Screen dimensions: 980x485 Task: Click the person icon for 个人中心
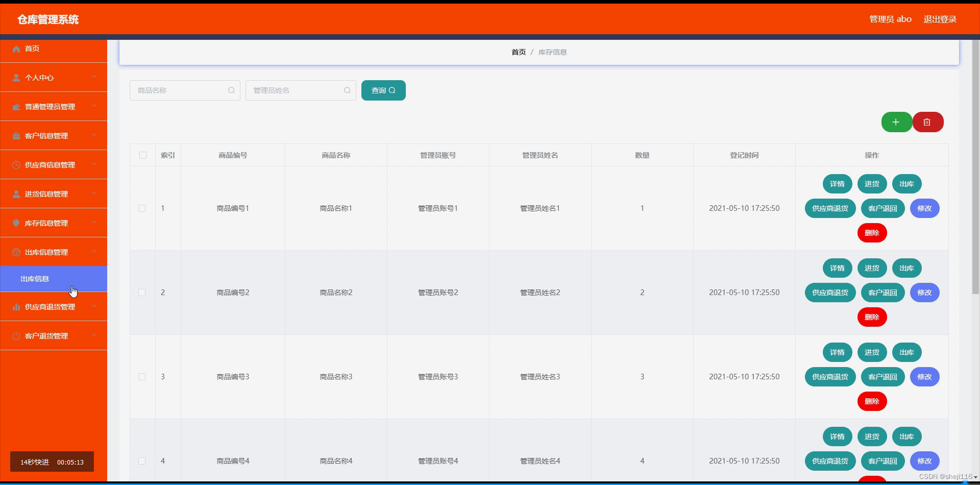click(x=16, y=78)
